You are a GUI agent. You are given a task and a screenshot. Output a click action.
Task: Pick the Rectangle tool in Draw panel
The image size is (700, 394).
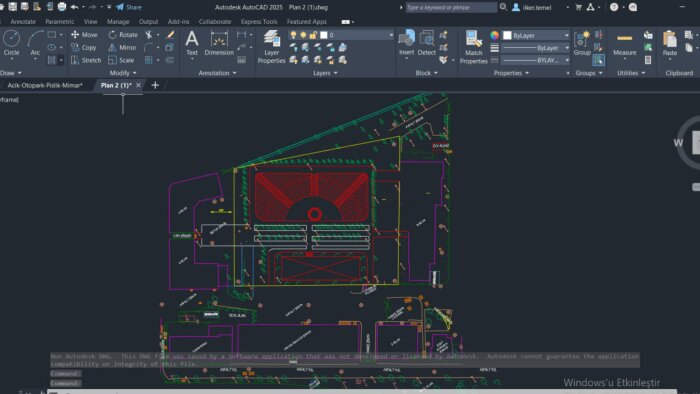coord(52,34)
